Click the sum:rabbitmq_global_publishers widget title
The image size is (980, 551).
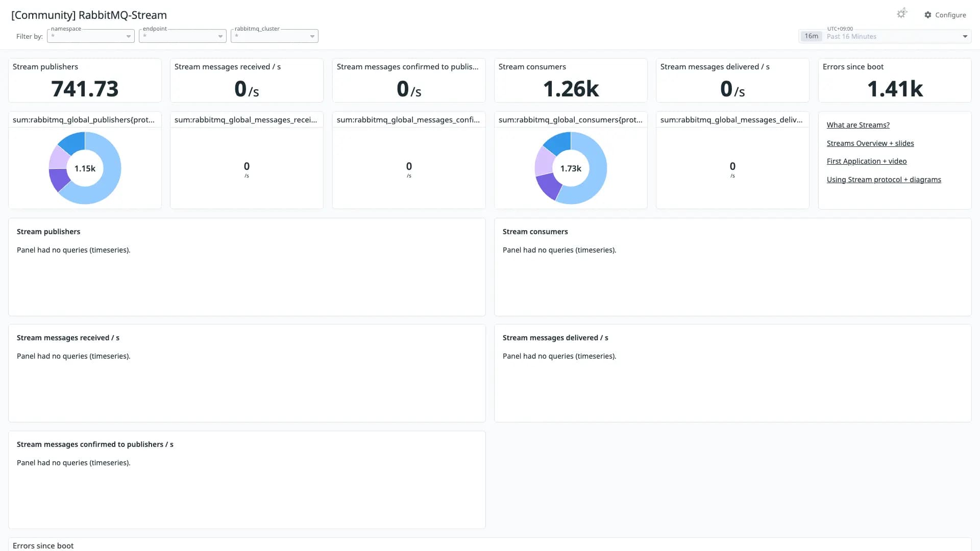[x=84, y=120]
